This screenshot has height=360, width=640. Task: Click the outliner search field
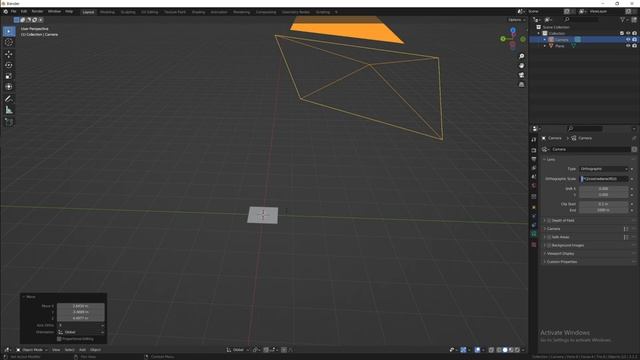(x=582, y=19)
